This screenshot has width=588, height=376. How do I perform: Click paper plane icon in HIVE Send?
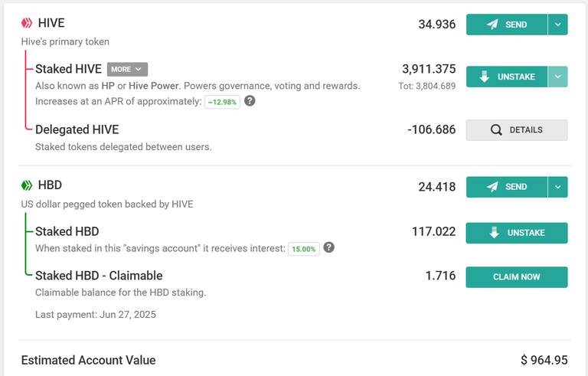click(492, 25)
